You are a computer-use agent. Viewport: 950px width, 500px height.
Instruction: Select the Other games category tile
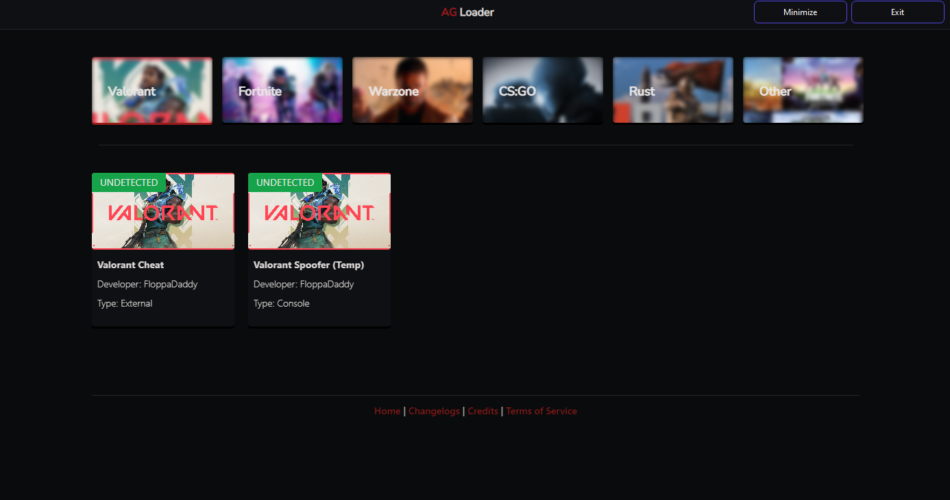[803, 90]
